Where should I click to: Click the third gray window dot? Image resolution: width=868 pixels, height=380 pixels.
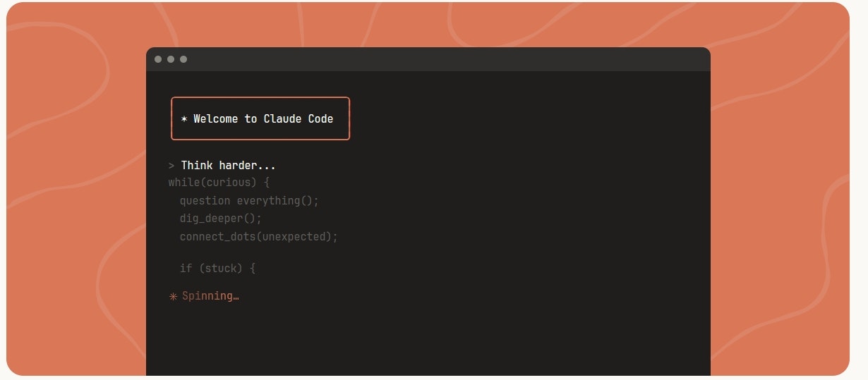[183, 59]
